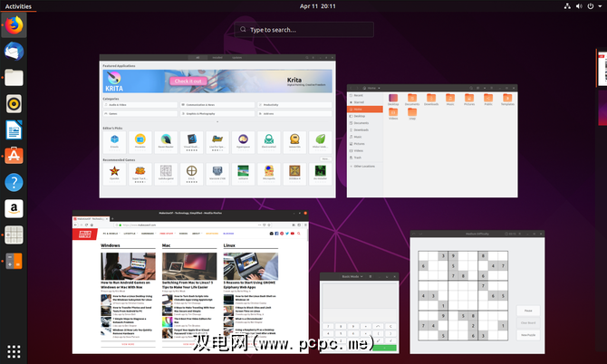Screen dimensions: 607x364
Task: Open the Amazon launcher in dock
Action: [x=14, y=209]
